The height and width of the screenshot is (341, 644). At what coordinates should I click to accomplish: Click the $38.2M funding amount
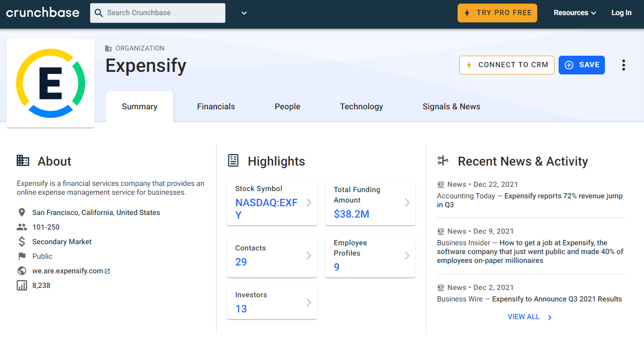pyautogui.click(x=351, y=214)
